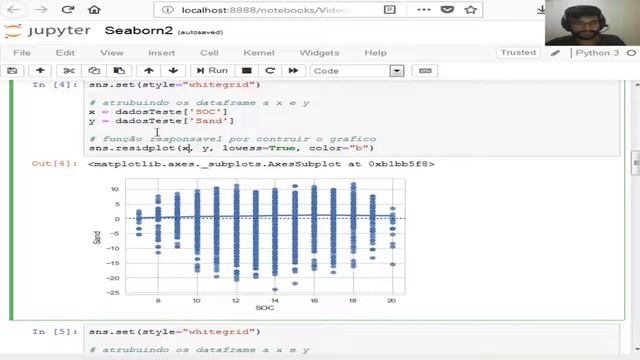This screenshot has width=640, height=360.
Task: Rename notebook title Seaborn2
Action: click(139, 31)
